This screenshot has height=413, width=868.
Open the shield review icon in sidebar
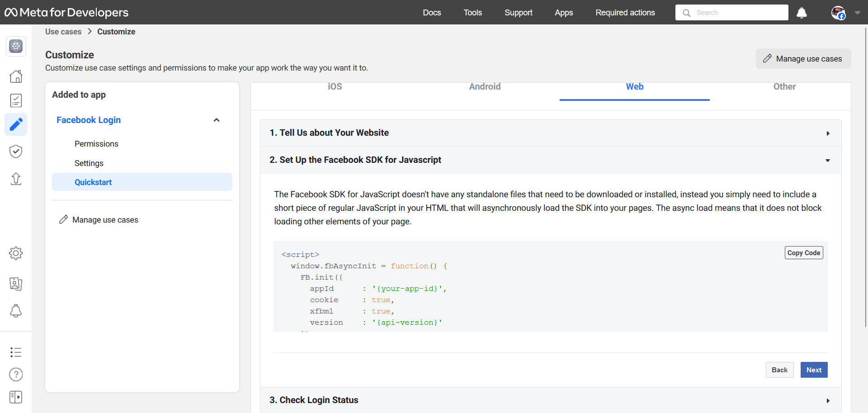16,151
